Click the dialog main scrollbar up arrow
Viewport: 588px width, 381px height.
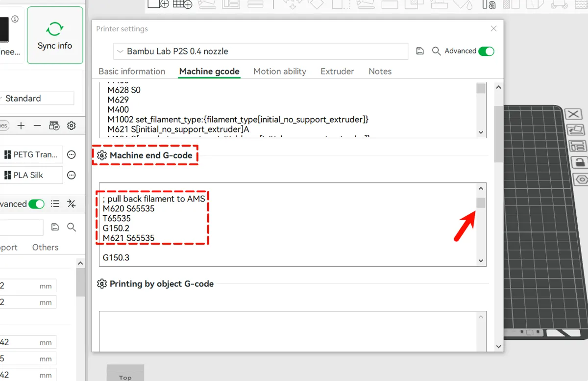(499, 87)
